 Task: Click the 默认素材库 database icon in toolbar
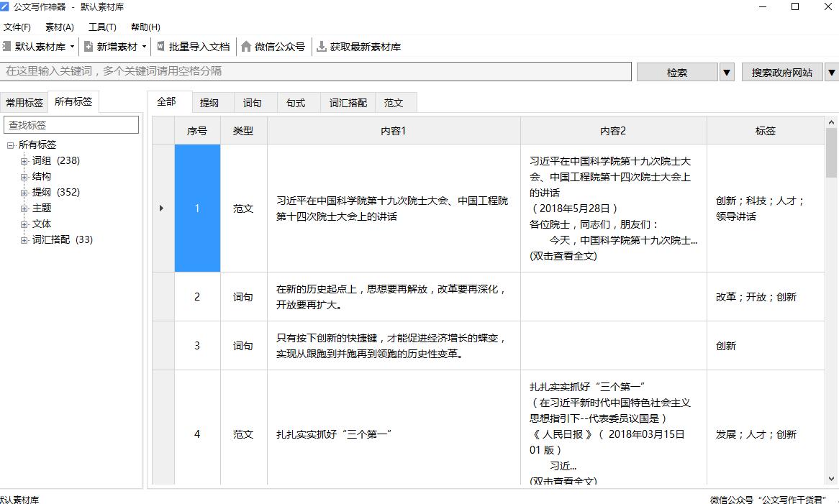coord(6,47)
